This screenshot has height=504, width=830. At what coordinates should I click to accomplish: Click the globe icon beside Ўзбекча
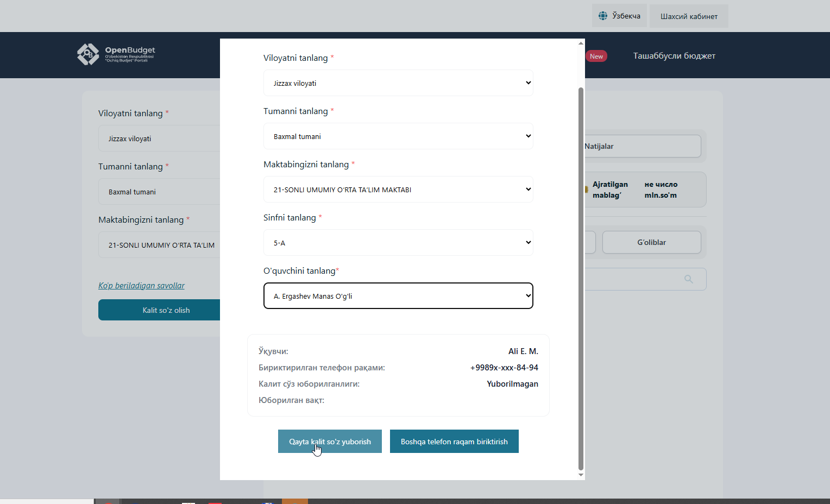(x=603, y=16)
